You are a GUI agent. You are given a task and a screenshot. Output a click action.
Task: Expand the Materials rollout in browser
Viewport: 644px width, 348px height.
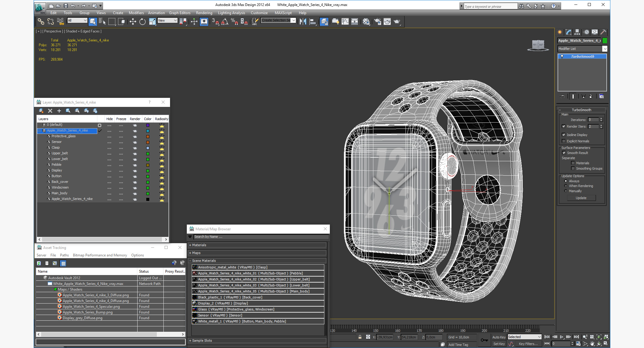coord(257,245)
